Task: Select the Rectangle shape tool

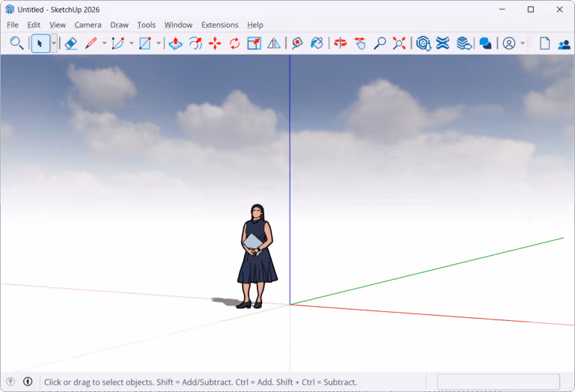Action: 144,43
